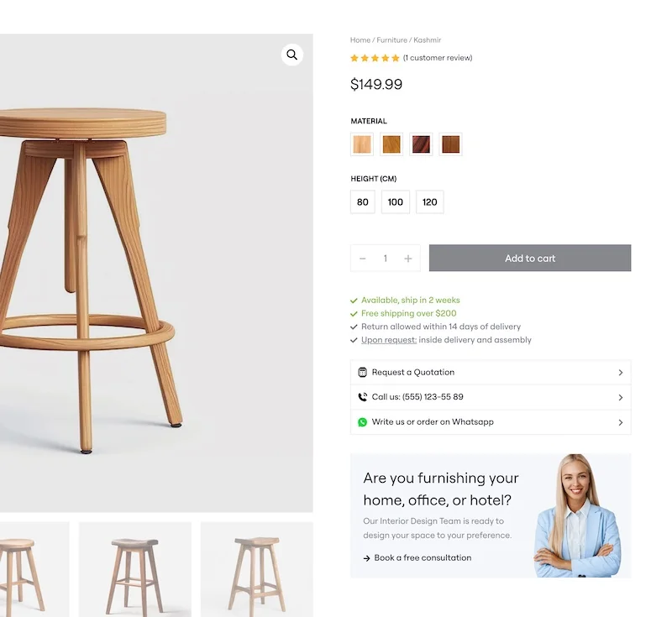This screenshot has height=617, width=672.
Task: Click the arrow icon before Book a free consultation
Action: [366, 558]
